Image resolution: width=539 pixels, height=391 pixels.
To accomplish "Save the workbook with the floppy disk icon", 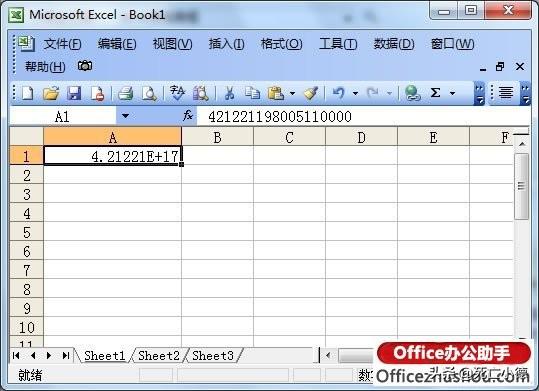I will (x=74, y=93).
